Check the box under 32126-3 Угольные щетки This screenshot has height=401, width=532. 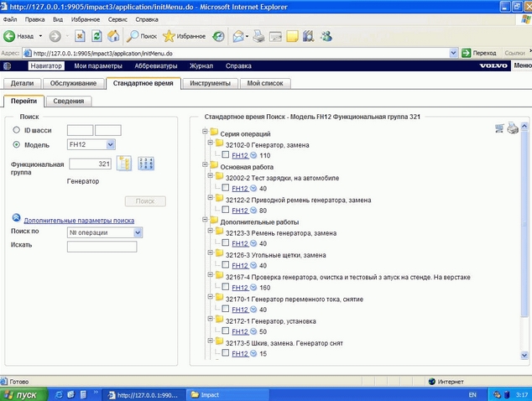(225, 264)
